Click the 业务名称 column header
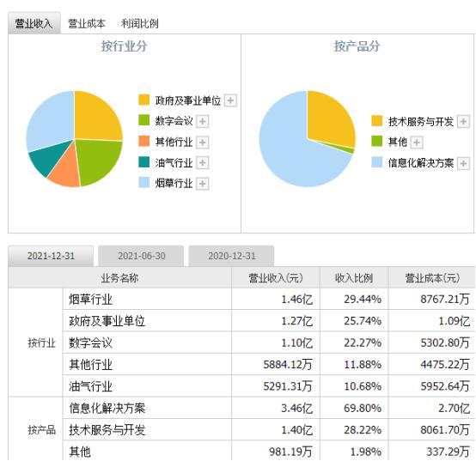 click(x=119, y=277)
